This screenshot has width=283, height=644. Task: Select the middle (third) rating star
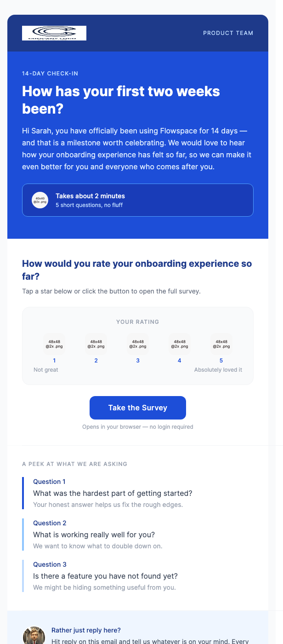coord(138,343)
